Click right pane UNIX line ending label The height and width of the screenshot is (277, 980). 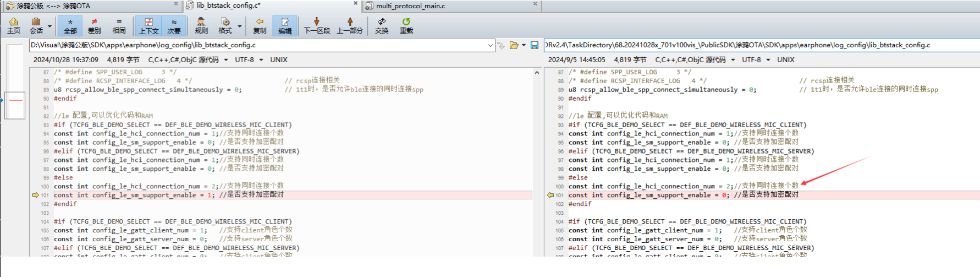coord(786,59)
